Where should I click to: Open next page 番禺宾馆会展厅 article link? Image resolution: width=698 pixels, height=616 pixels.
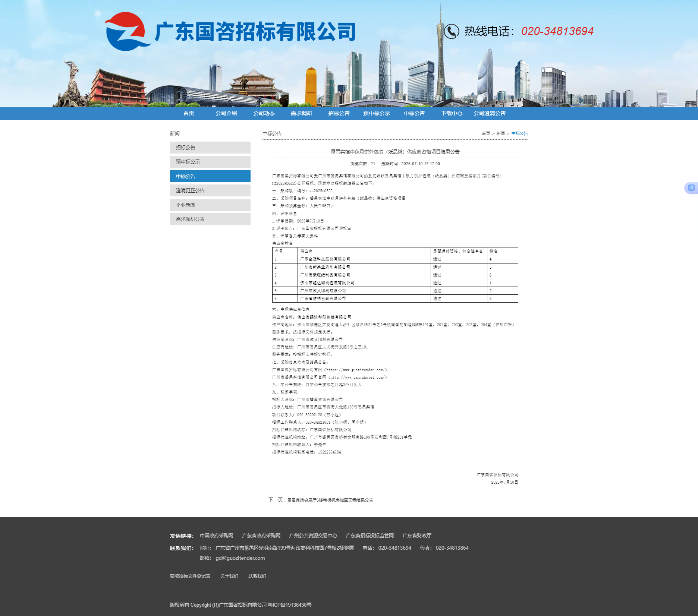[330, 500]
